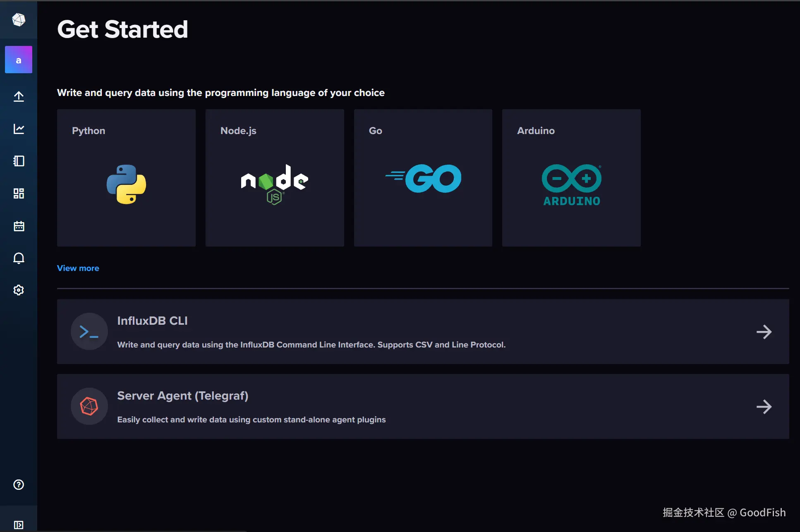Select the Go language tile

click(423, 178)
